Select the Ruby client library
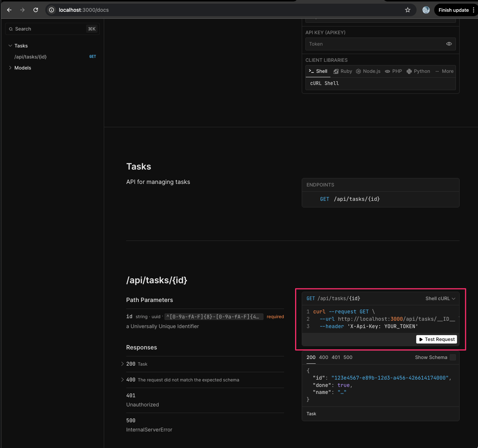 click(x=343, y=71)
